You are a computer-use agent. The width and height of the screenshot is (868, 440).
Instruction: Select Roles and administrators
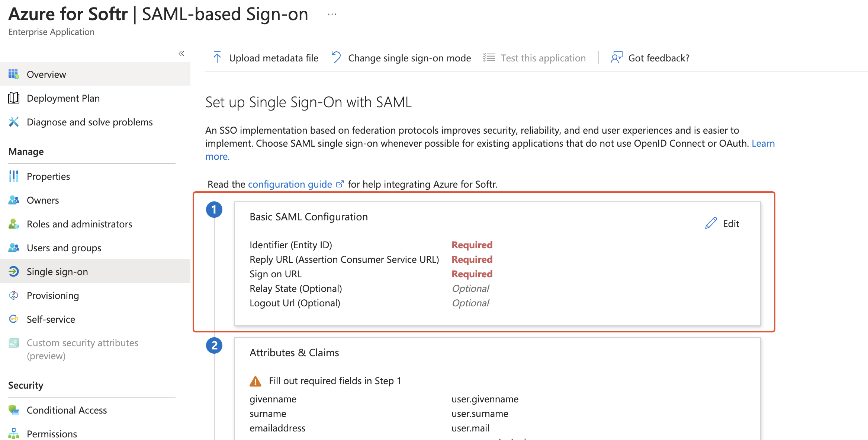[79, 224]
